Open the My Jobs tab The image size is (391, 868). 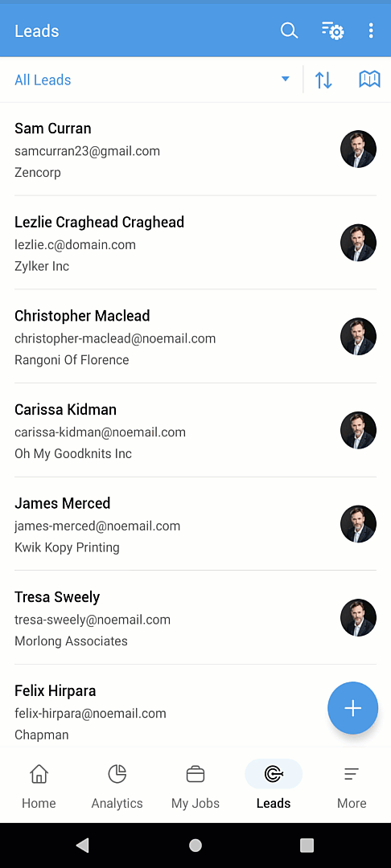point(195,785)
